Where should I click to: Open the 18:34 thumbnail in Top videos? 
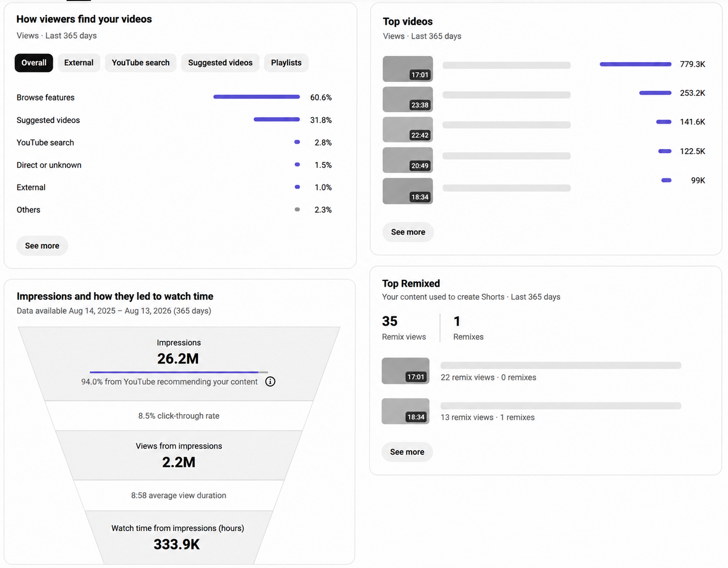click(x=408, y=191)
